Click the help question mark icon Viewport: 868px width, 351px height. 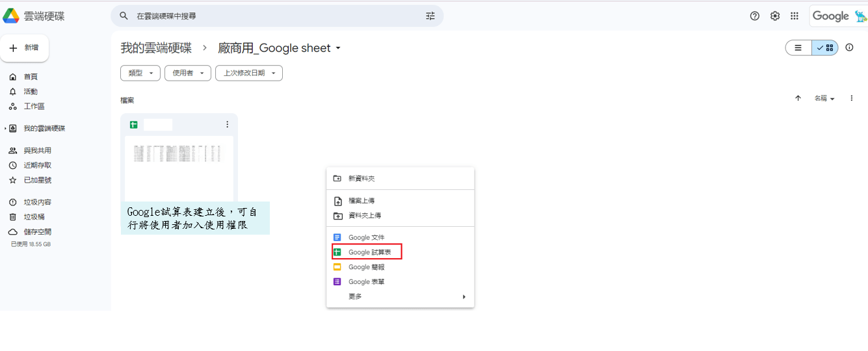[x=755, y=16]
